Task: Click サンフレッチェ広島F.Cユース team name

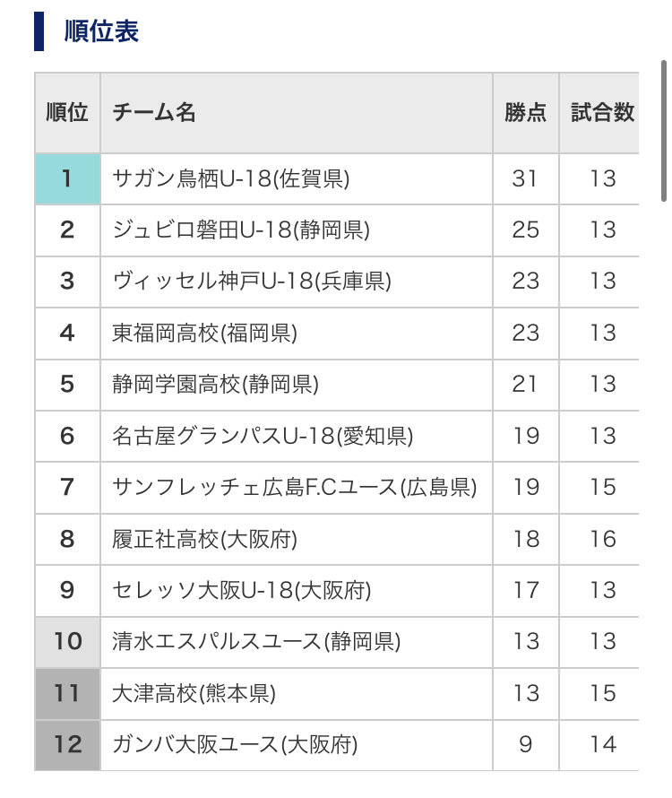Action: (x=294, y=488)
